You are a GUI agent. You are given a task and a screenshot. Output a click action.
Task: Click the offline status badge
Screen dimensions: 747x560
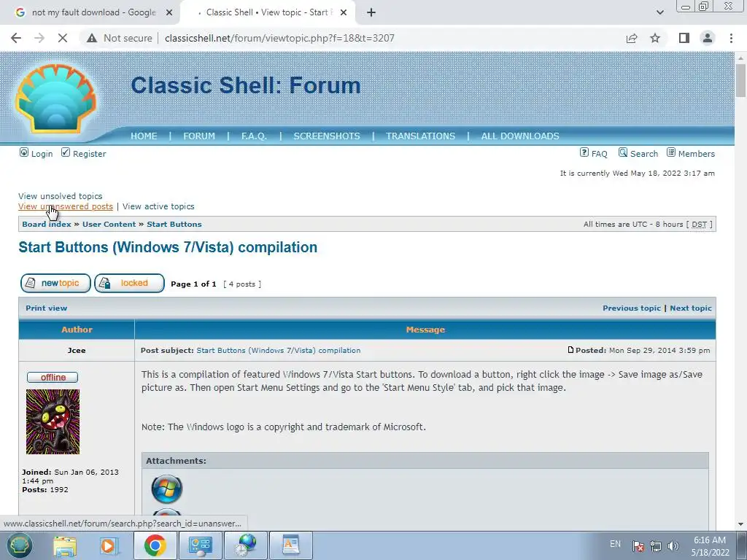point(53,378)
